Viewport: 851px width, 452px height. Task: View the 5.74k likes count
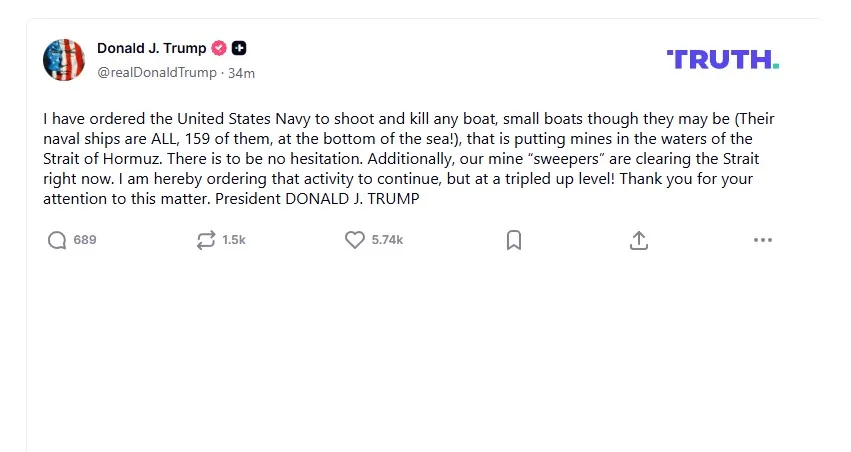(x=387, y=240)
